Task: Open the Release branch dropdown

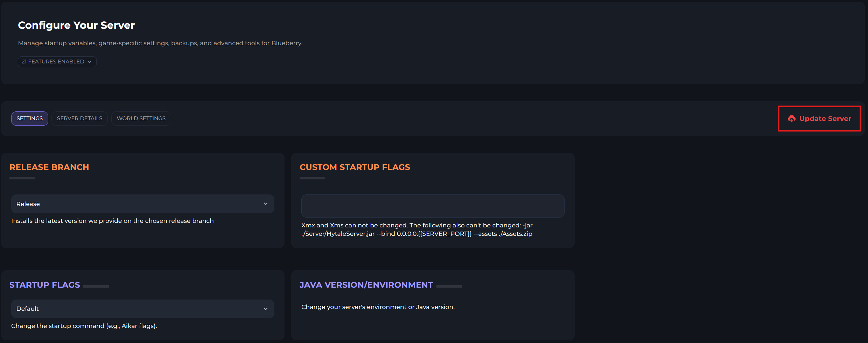Action: click(x=142, y=204)
